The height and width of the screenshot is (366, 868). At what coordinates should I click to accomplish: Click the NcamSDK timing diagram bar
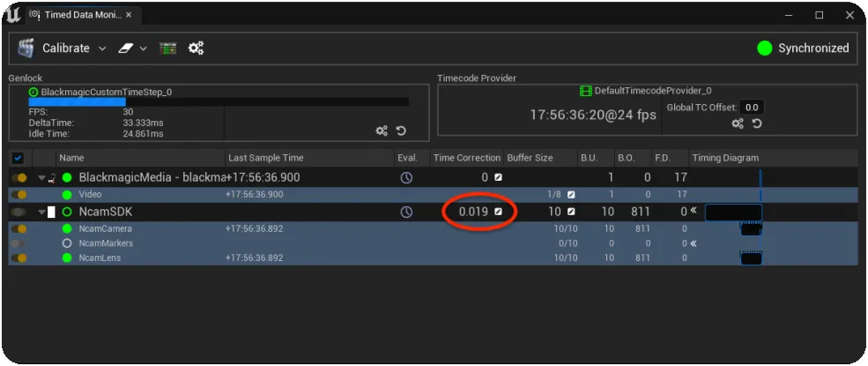coord(733,213)
